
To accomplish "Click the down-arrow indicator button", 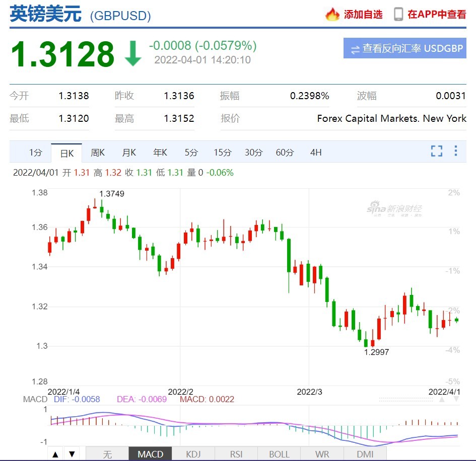I will [x=72, y=454].
